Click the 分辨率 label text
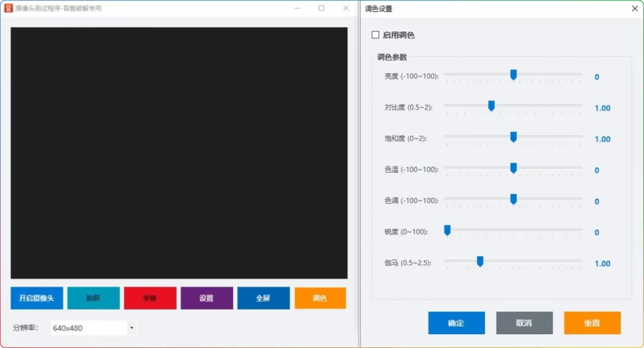 coord(25,327)
